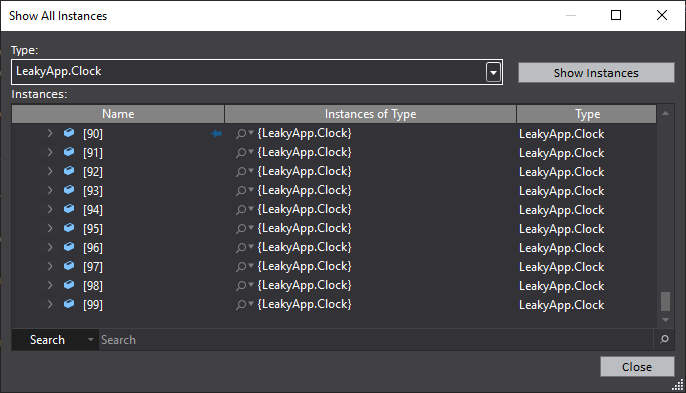Click the cube icon beside [99]

click(69, 304)
